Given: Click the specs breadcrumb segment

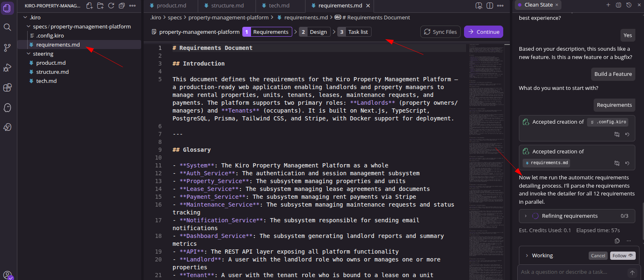Looking at the screenshot, I should point(175,18).
